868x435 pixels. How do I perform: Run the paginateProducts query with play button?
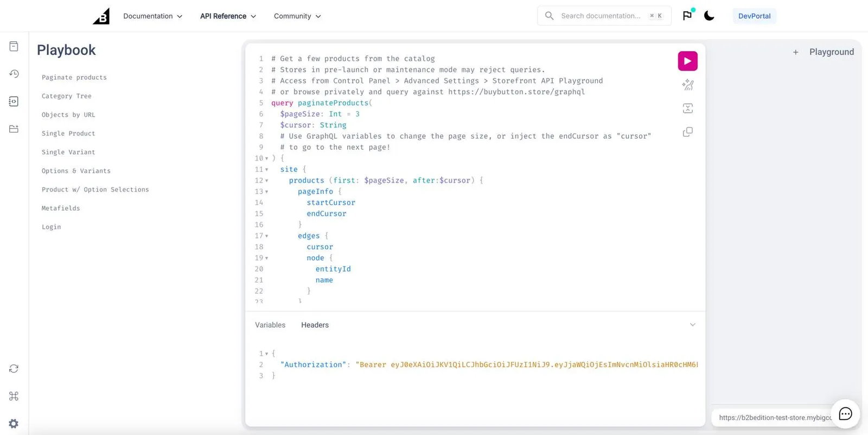coord(687,61)
